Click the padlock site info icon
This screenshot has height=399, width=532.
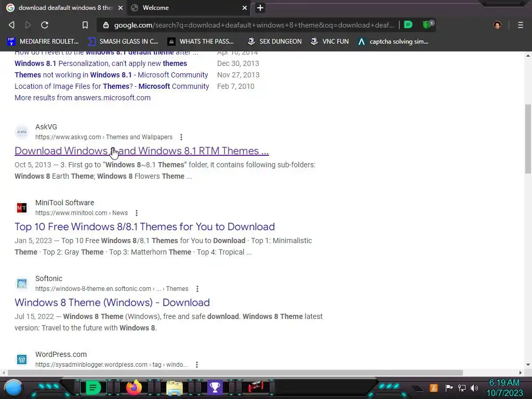click(x=106, y=25)
